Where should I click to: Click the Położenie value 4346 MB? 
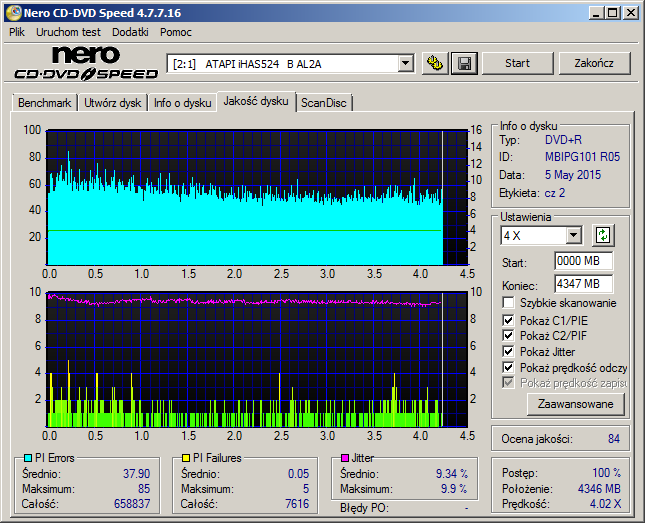(599, 489)
